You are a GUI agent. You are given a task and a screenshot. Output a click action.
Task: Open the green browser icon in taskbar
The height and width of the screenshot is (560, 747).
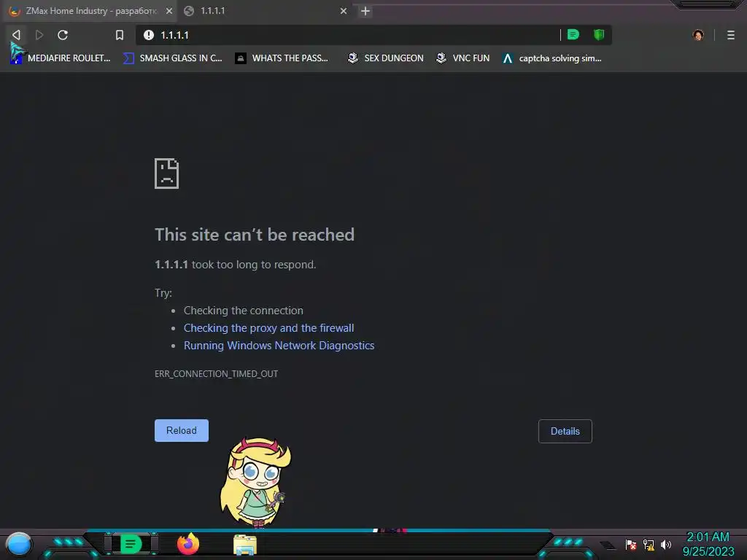pos(131,544)
